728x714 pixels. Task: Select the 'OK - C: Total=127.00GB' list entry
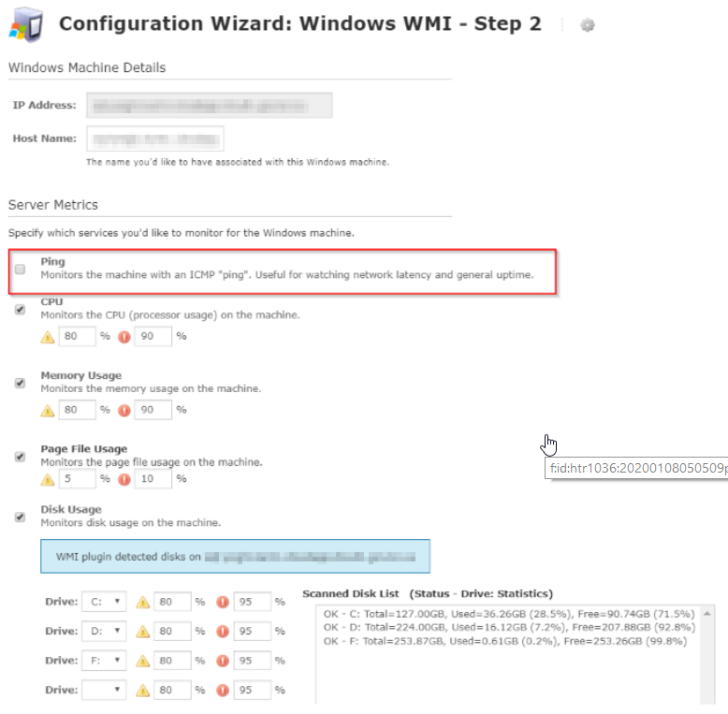tap(509, 614)
